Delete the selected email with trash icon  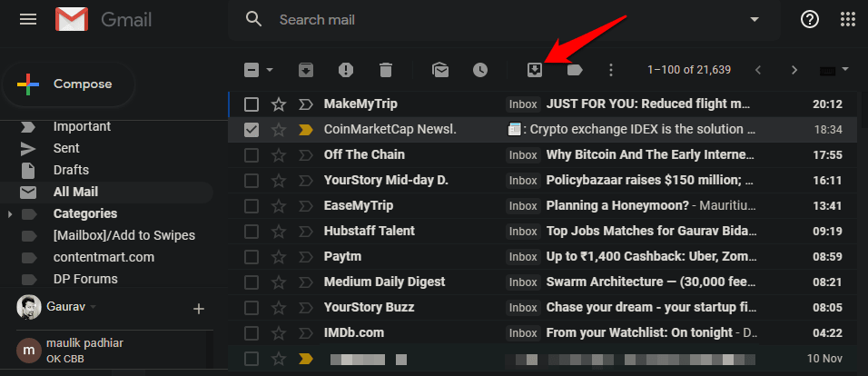coord(386,70)
